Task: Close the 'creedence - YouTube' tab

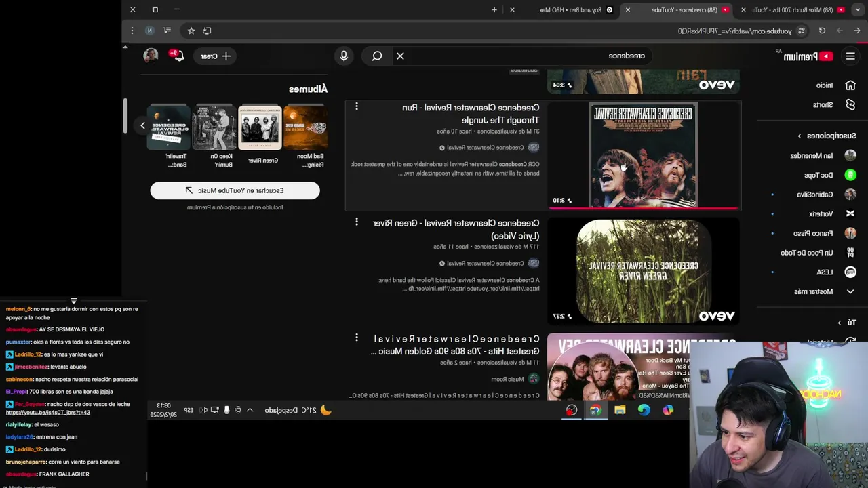Action: click(628, 9)
